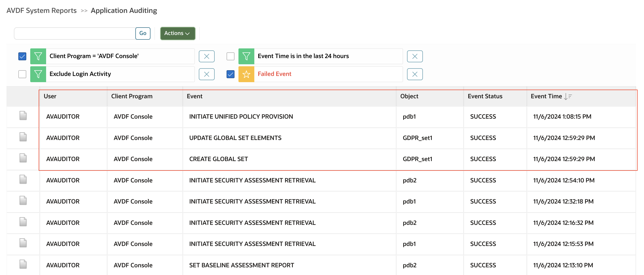Check the Exclude Login Activity checkbox

(x=22, y=74)
